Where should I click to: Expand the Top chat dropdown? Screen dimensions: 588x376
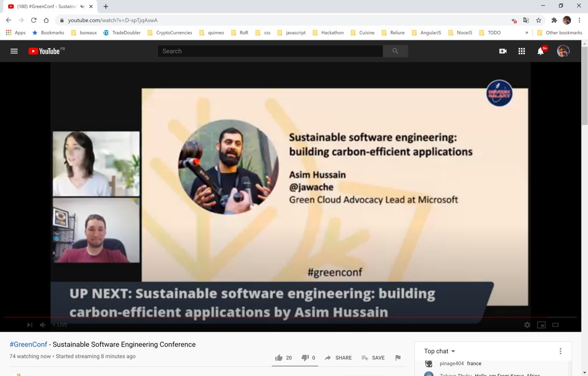(440, 351)
